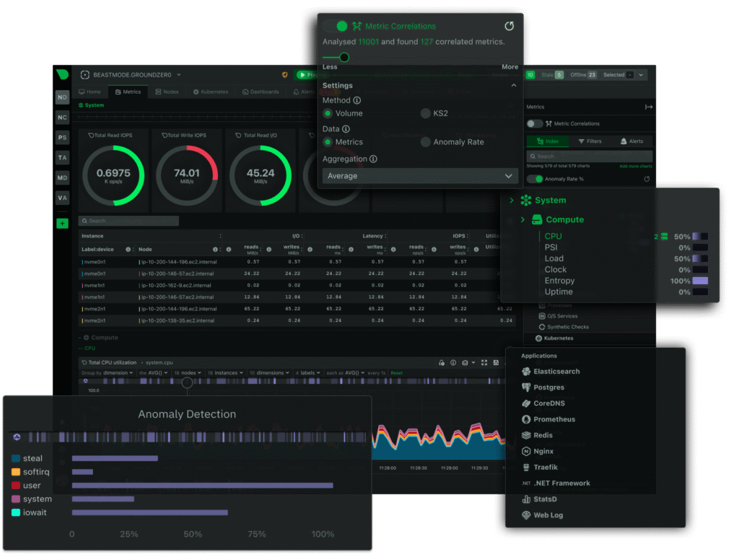Screen dimensions: 739x560
Task: Click the collapse sidebar arrow beside Metrics
Action: pos(649,107)
